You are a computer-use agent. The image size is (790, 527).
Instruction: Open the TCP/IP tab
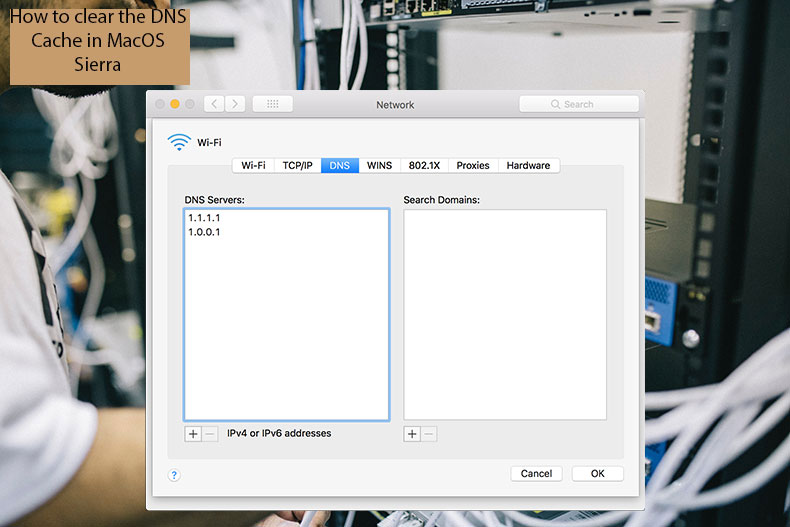pyautogui.click(x=297, y=165)
